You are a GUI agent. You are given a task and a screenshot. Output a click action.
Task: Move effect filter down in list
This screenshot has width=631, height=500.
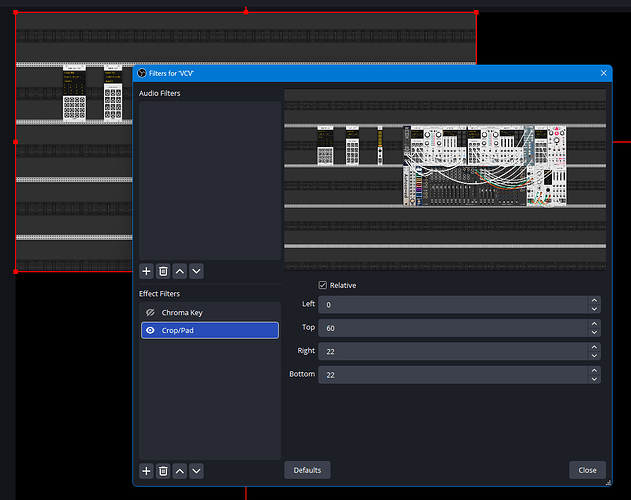[196, 470]
